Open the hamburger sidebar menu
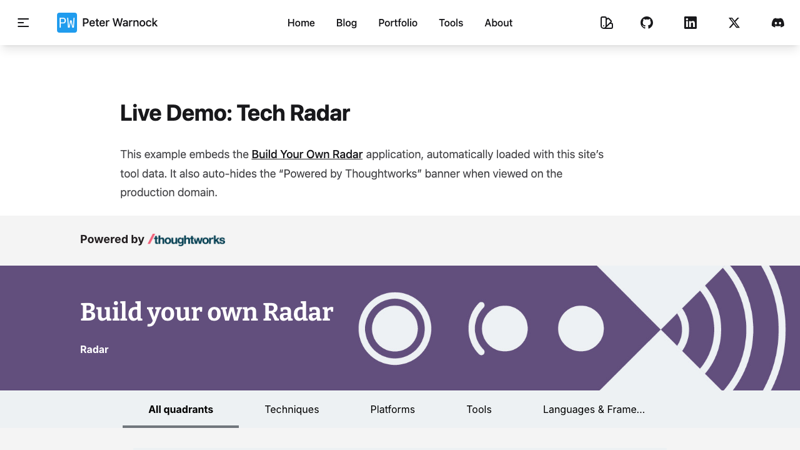 tap(23, 22)
